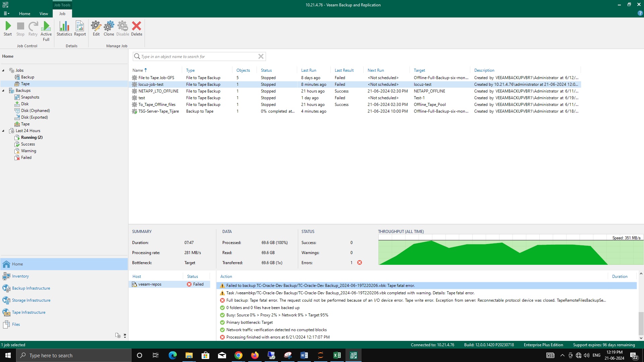Switch to the View ribbon tab

pos(44,14)
